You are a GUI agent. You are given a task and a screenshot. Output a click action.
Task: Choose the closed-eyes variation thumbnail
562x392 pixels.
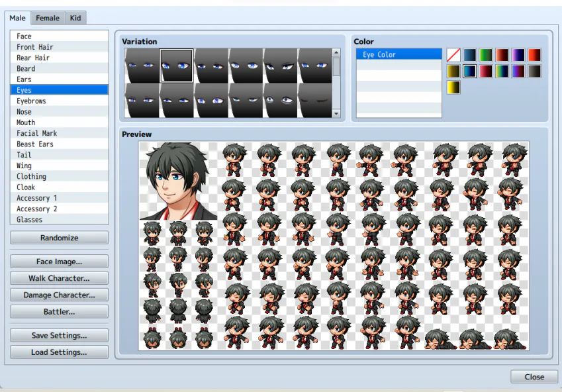[x=314, y=100]
